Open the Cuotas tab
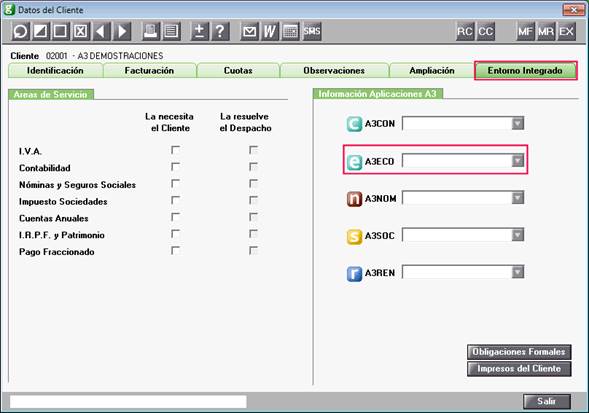The height and width of the screenshot is (413, 589). coord(238,71)
